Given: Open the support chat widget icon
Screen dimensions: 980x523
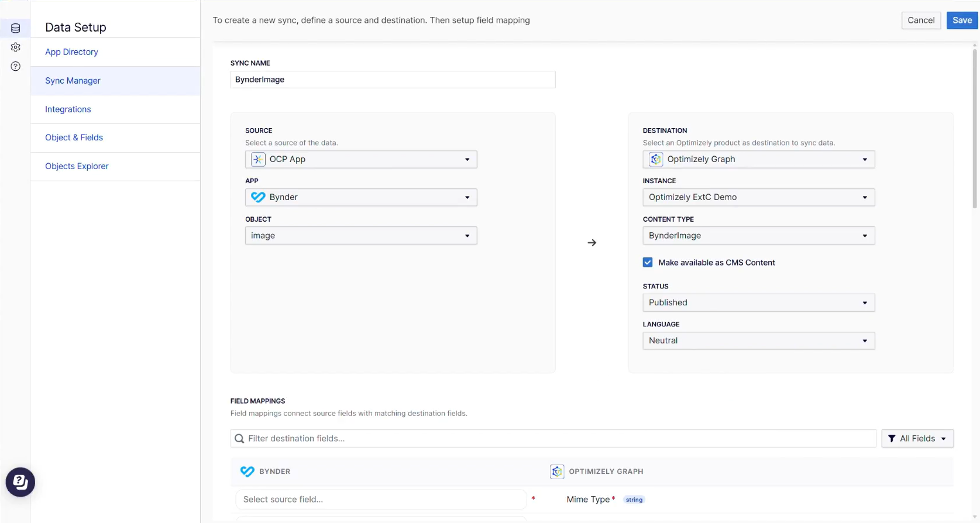Looking at the screenshot, I should click(20, 482).
